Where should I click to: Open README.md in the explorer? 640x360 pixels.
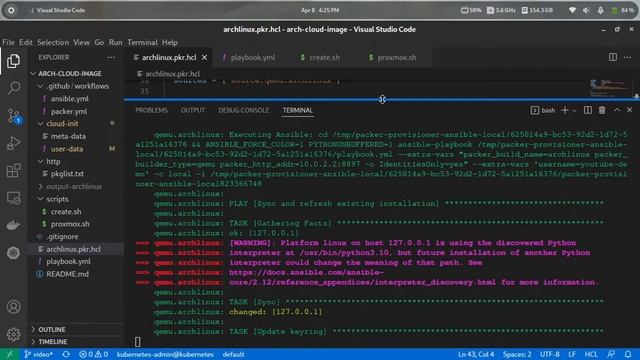pyautogui.click(x=67, y=274)
